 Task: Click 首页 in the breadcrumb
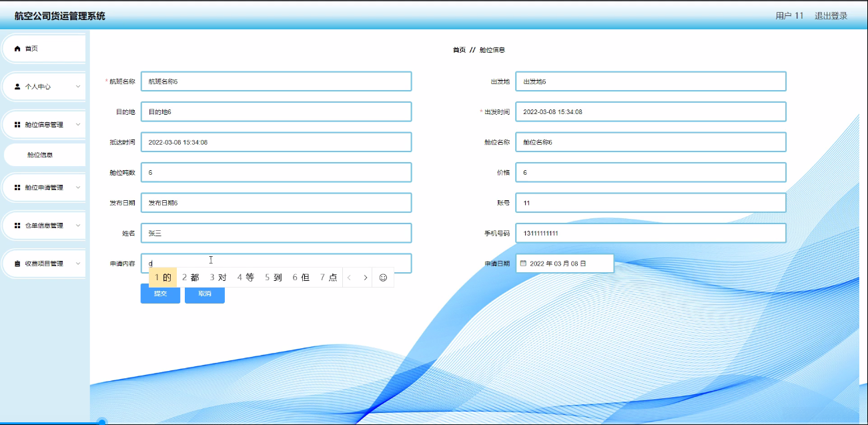(459, 50)
